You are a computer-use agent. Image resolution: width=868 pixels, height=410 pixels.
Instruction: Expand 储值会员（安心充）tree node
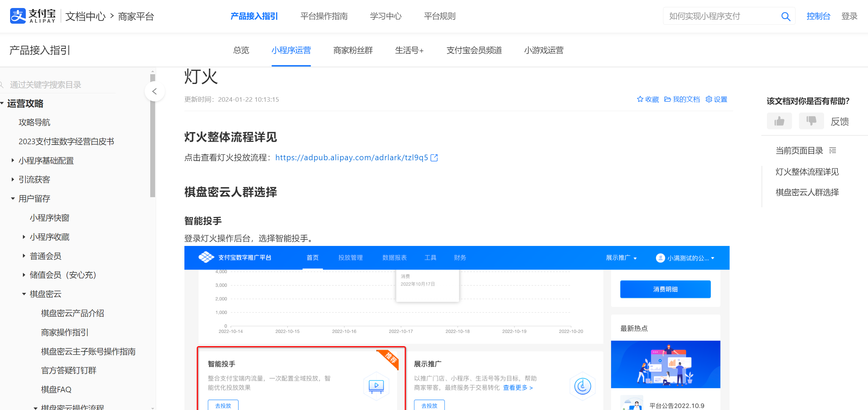point(24,275)
